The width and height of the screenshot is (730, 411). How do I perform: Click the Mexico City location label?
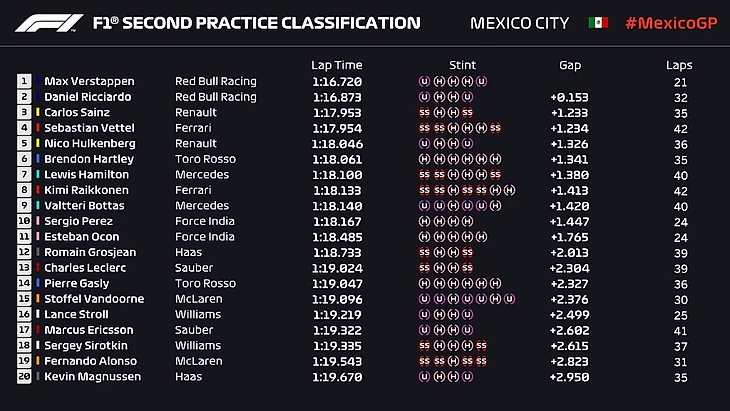click(x=519, y=23)
